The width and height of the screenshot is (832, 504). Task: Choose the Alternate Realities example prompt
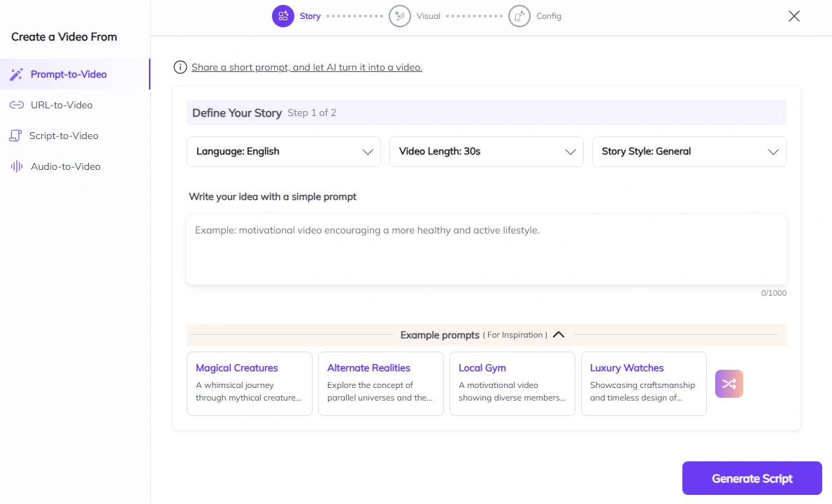click(381, 384)
